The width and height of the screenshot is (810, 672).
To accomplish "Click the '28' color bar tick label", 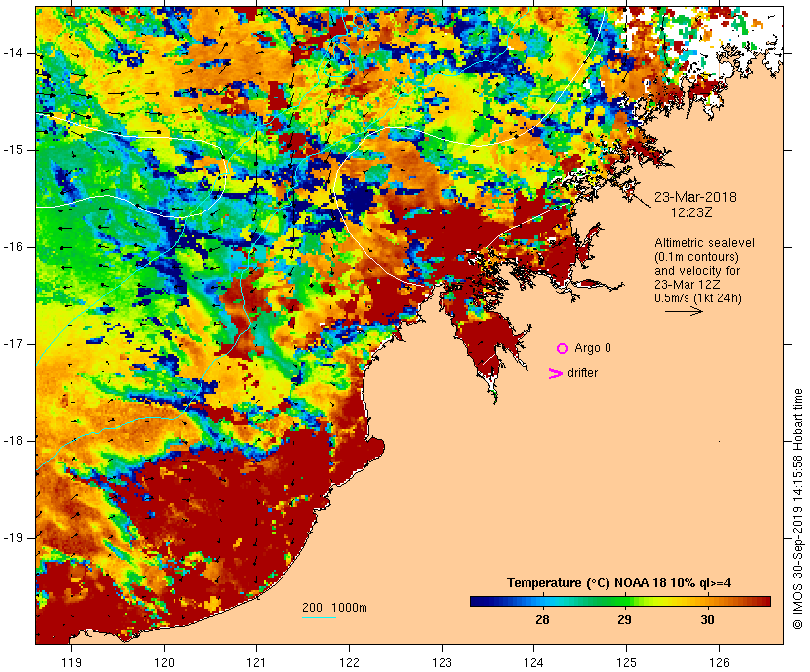I will point(542,619).
